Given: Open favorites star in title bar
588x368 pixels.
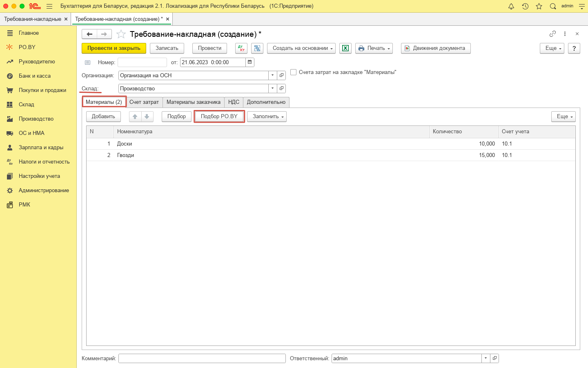Looking at the screenshot, I should click(x=539, y=6).
